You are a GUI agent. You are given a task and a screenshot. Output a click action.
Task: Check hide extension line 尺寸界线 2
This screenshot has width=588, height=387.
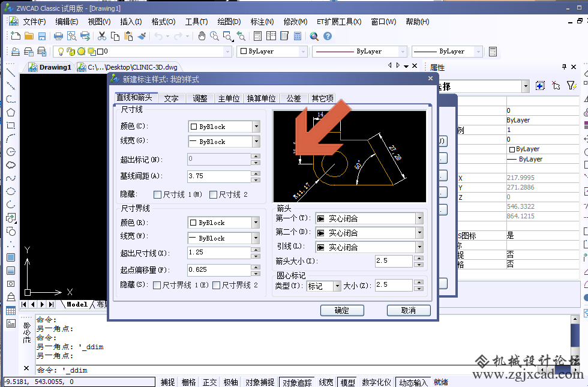tap(216, 286)
